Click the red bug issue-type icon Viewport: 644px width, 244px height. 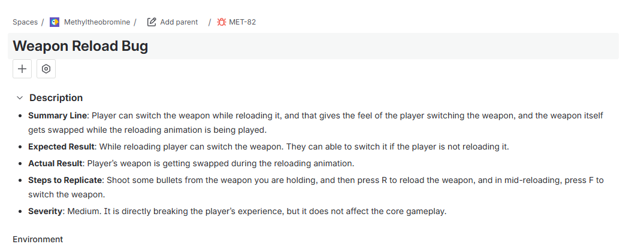point(222,22)
